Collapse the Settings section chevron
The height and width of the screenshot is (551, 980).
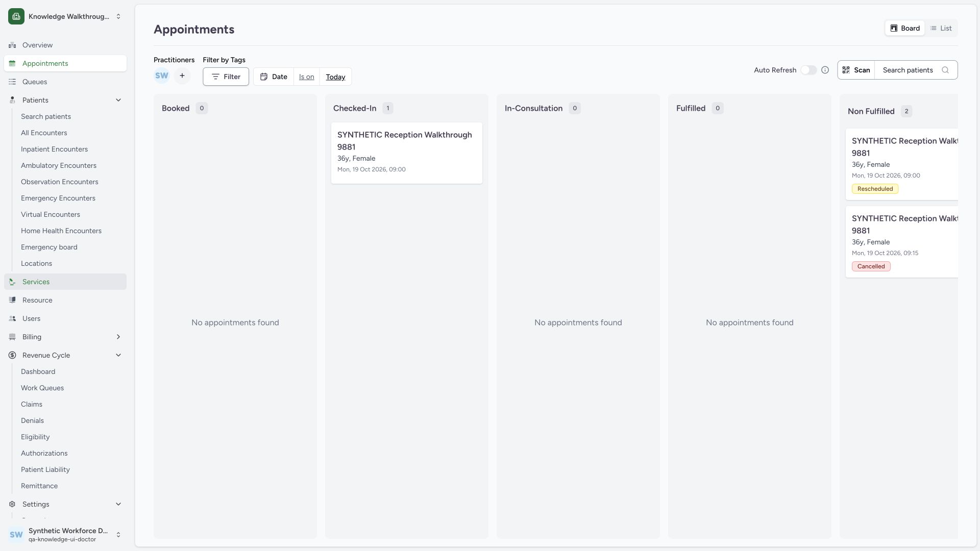tap(118, 504)
